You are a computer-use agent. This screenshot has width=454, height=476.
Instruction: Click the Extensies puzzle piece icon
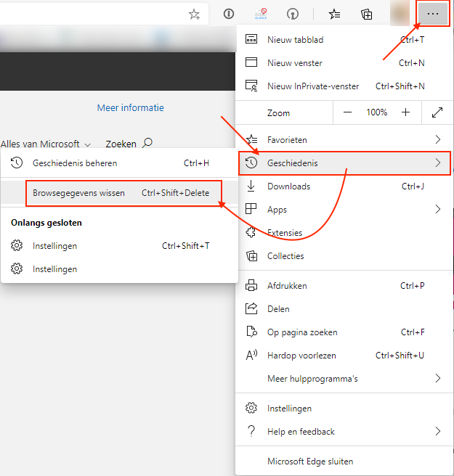[251, 232]
